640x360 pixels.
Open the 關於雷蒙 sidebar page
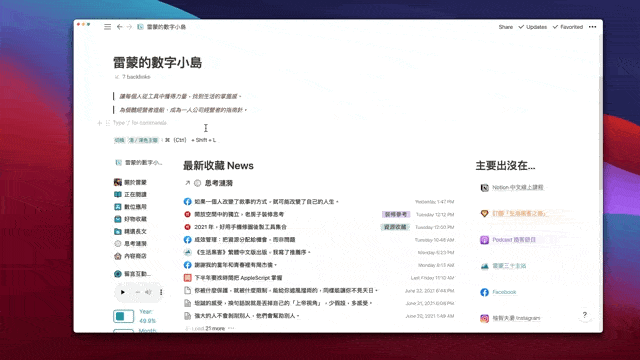131,182
